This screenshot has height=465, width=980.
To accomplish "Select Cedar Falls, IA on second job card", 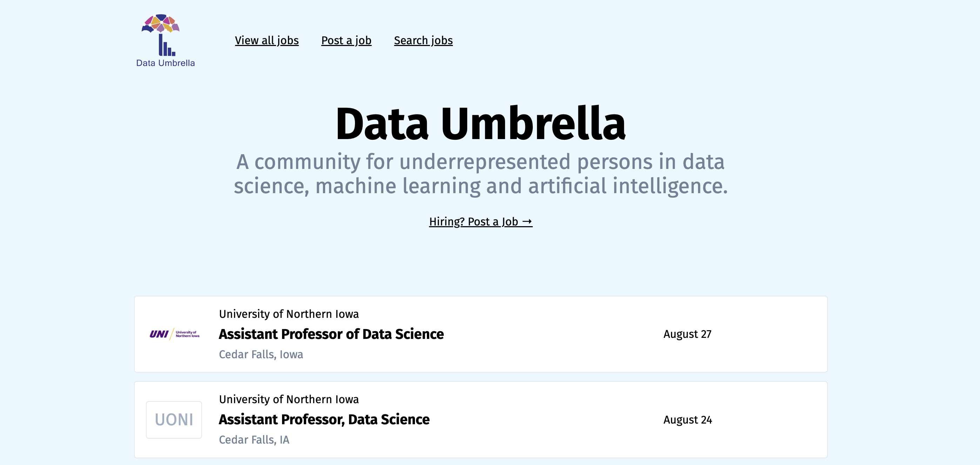I will pyautogui.click(x=254, y=440).
